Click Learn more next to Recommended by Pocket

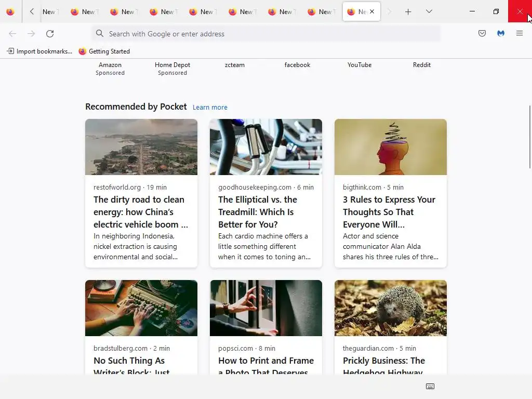tap(210, 107)
